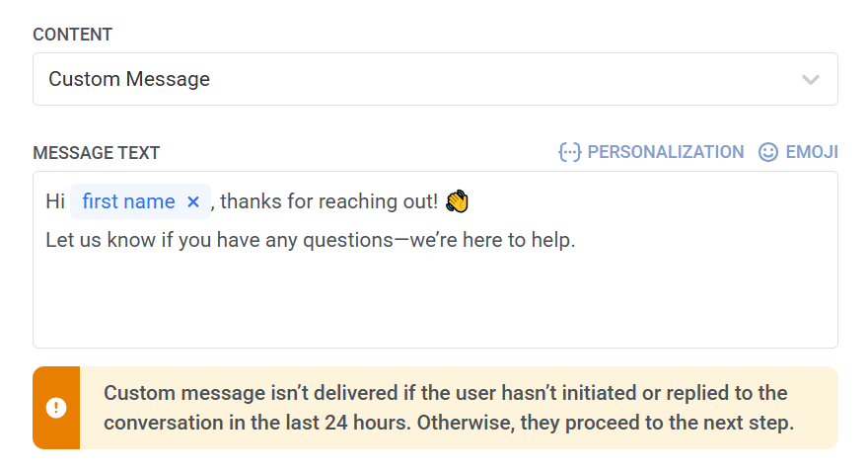
Task: Select the "first name" personalization tag label
Action: [x=128, y=202]
